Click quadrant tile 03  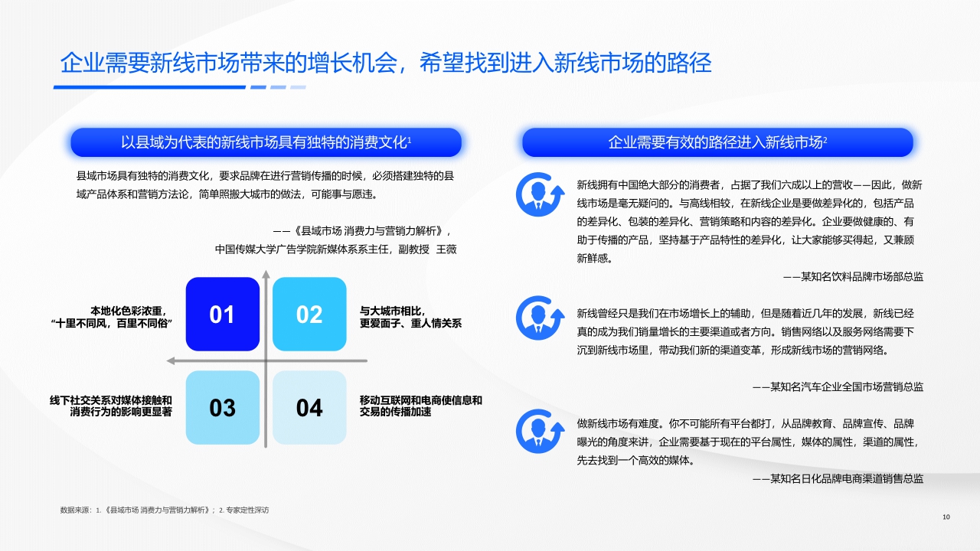pos(222,408)
